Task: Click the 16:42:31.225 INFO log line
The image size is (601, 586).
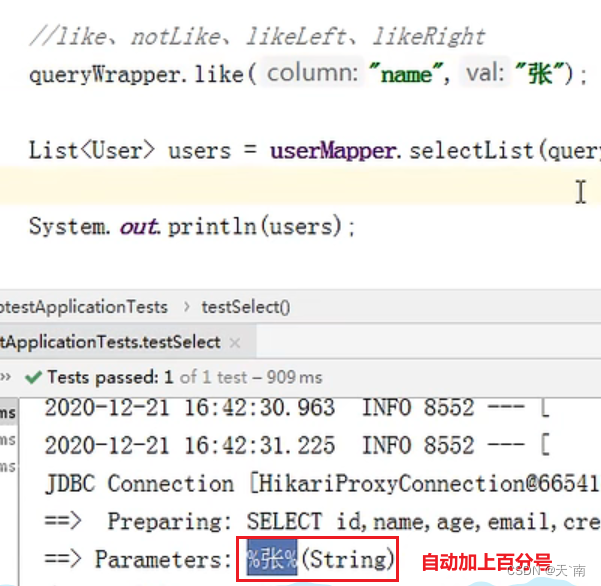Action: [x=297, y=445]
